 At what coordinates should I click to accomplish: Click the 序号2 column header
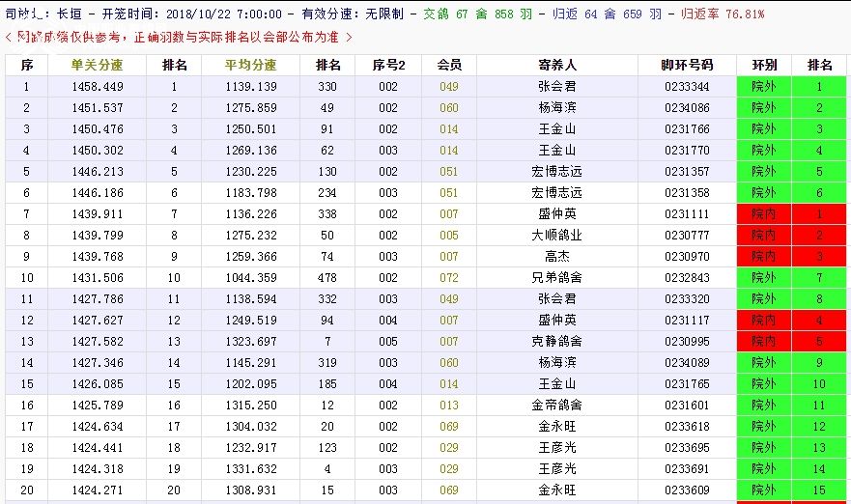pyautogui.click(x=388, y=66)
